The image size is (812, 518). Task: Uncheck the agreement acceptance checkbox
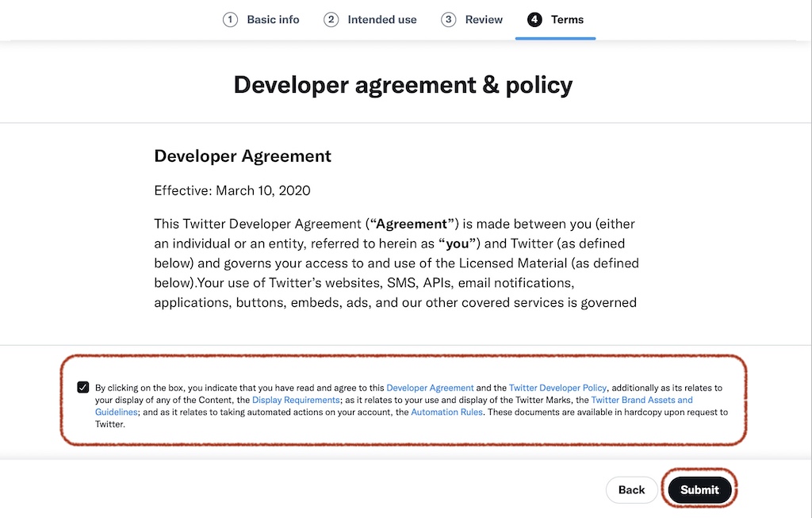tap(82, 387)
